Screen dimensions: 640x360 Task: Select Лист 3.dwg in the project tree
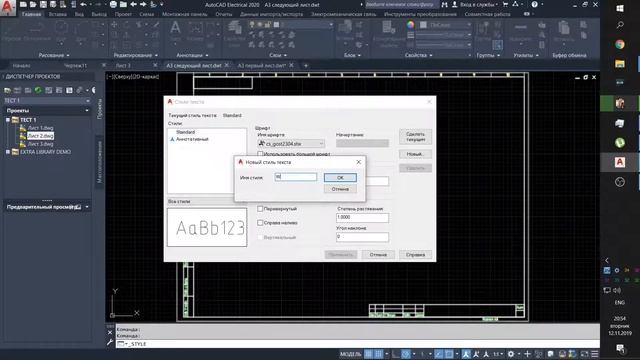click(40, 144)
